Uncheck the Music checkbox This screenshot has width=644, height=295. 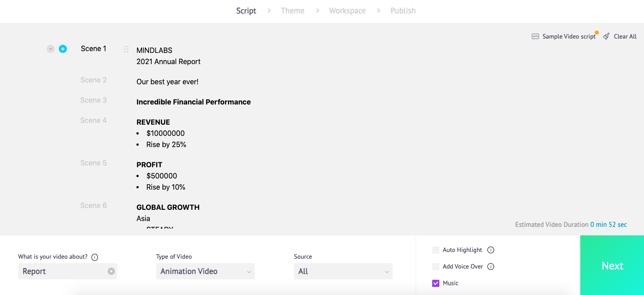click(436, 283)
